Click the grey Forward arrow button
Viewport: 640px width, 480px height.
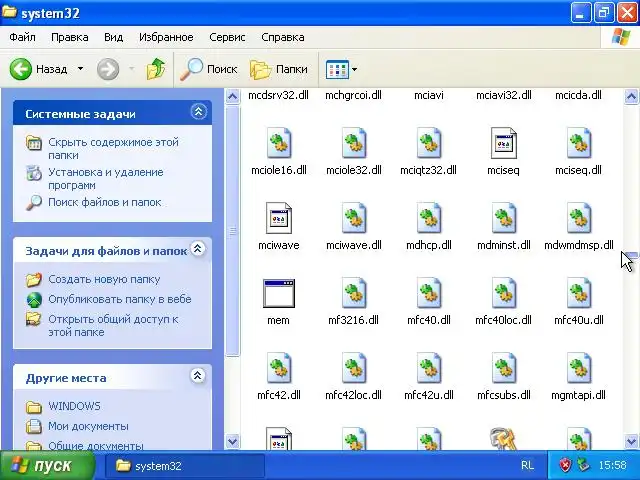tap(108, 69)
